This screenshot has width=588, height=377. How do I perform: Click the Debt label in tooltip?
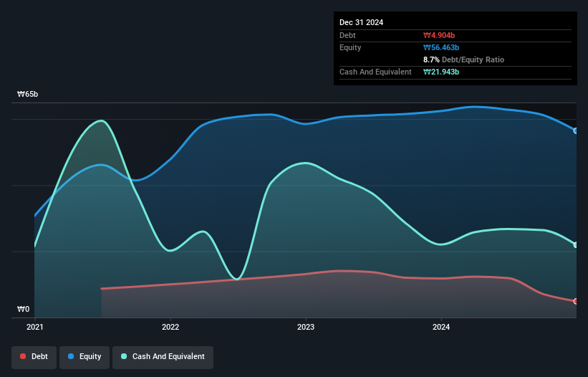point(347,35)
